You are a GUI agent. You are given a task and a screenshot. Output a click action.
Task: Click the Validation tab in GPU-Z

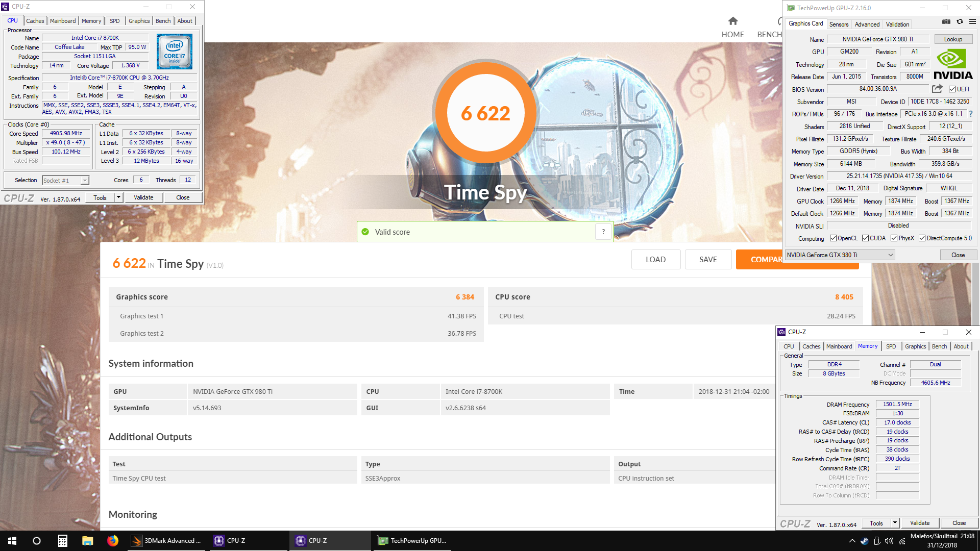[x=897, y=24]
